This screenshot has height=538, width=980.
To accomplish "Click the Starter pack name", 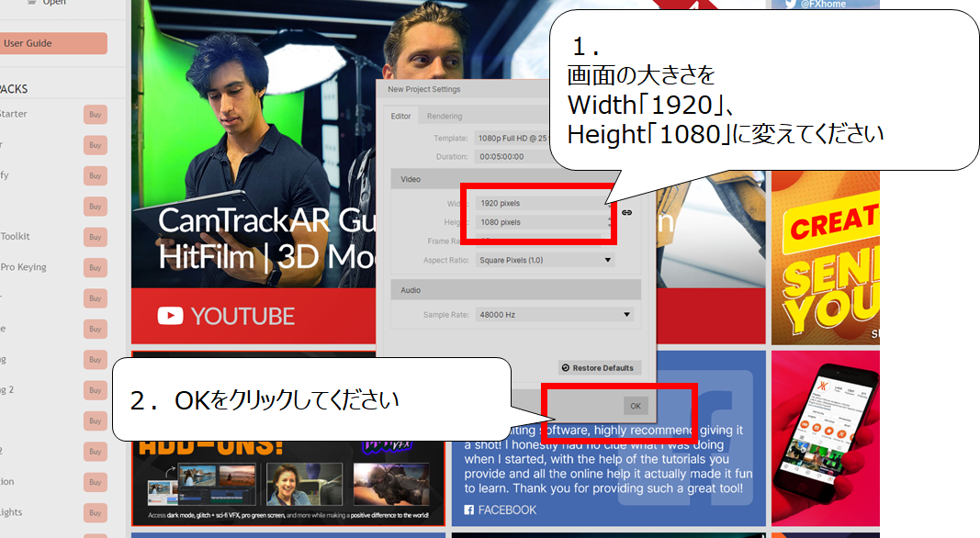I will click(14, 114).
